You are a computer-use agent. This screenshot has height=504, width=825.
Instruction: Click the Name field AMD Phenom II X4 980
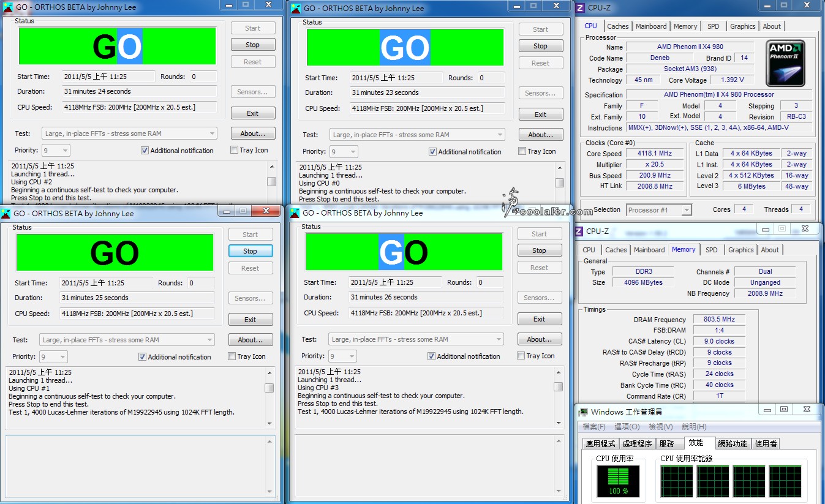tap(690, 47)
